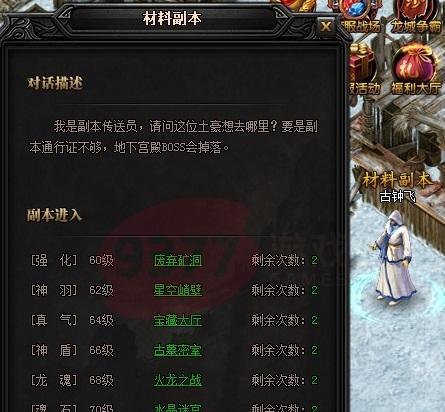Select the [神盾] 66级 row label
Screen dimensions: 445x412
(x=72, y=350)
